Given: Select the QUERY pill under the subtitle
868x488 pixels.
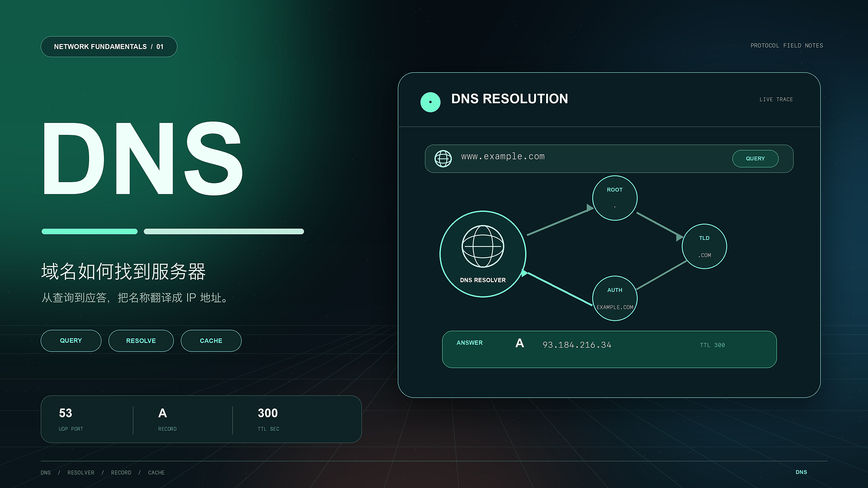Looking at the screenshot, I should pyautogui.click(x=71, y=340).
